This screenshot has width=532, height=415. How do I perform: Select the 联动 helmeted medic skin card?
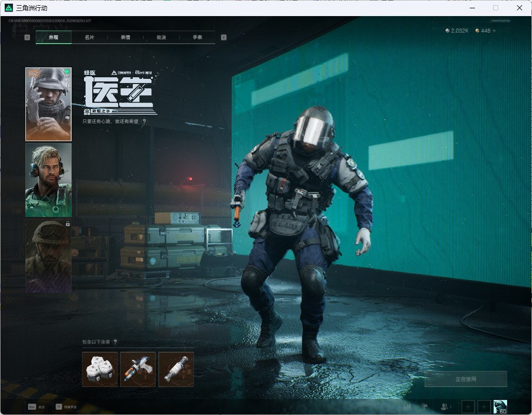pyautogui.click(x=49, y=104)
